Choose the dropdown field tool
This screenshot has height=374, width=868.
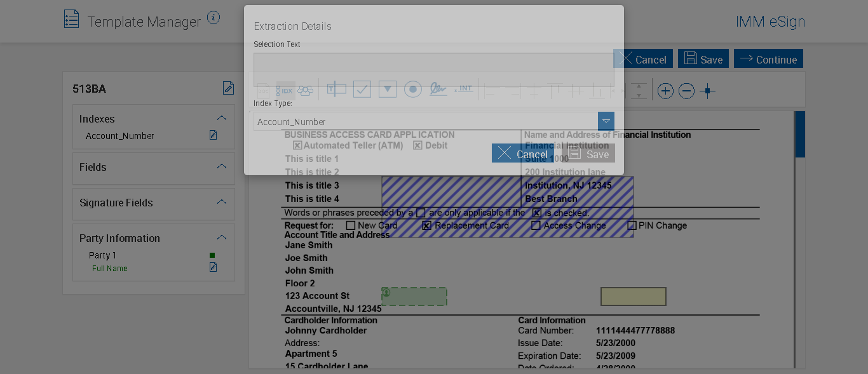pyautogui.click(x=388, y=90)
